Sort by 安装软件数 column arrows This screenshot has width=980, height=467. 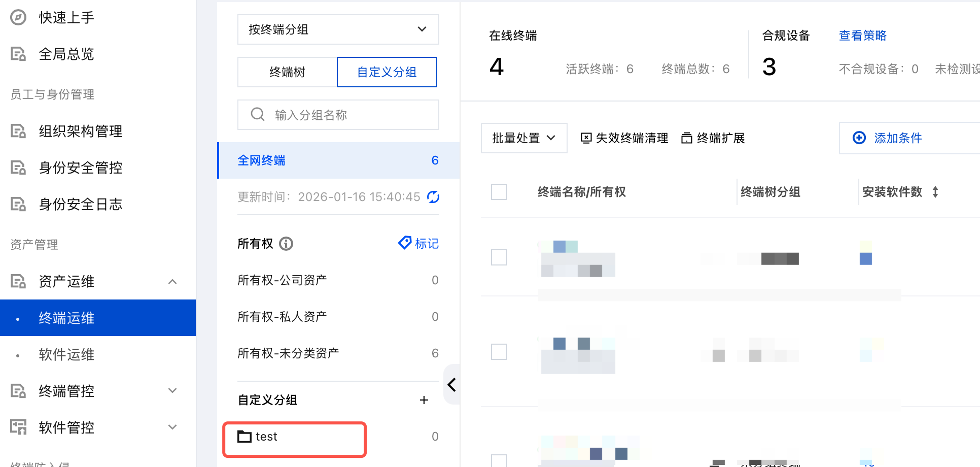(x=935, y=192)
